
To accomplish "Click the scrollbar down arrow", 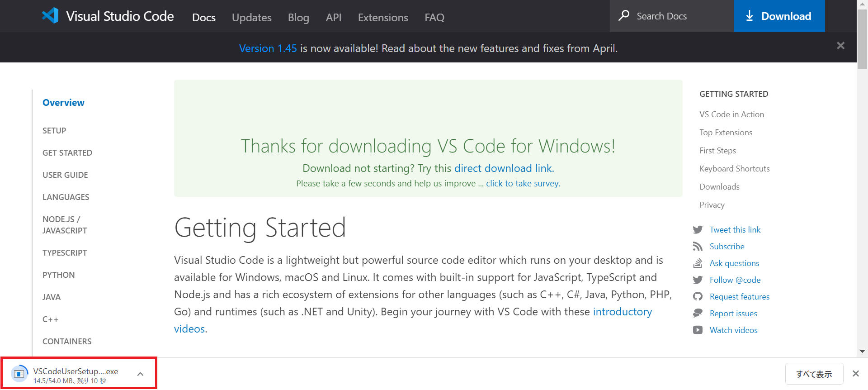I will 862,352.
